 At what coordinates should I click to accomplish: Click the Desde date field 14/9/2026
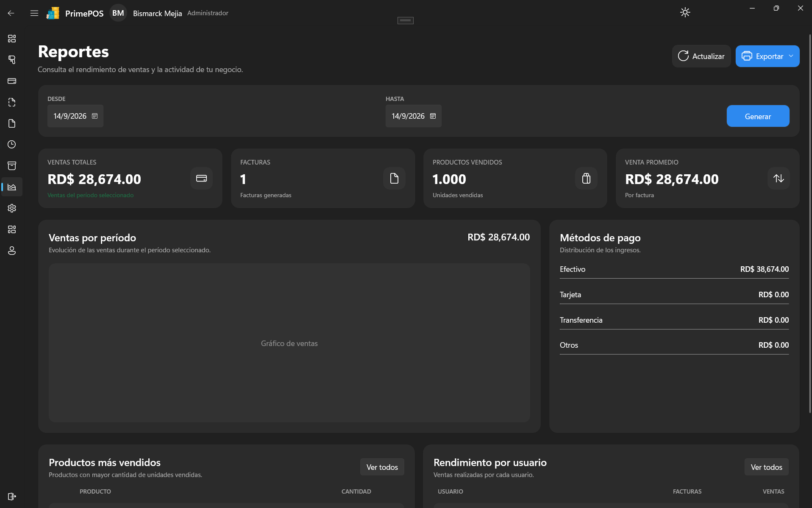pyautogui.click(x=75, y=116)
